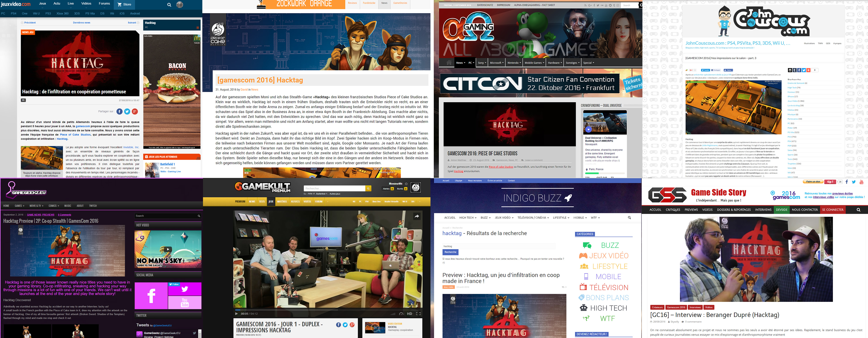Play the Gamekult Hacktag video

[236, 314]
